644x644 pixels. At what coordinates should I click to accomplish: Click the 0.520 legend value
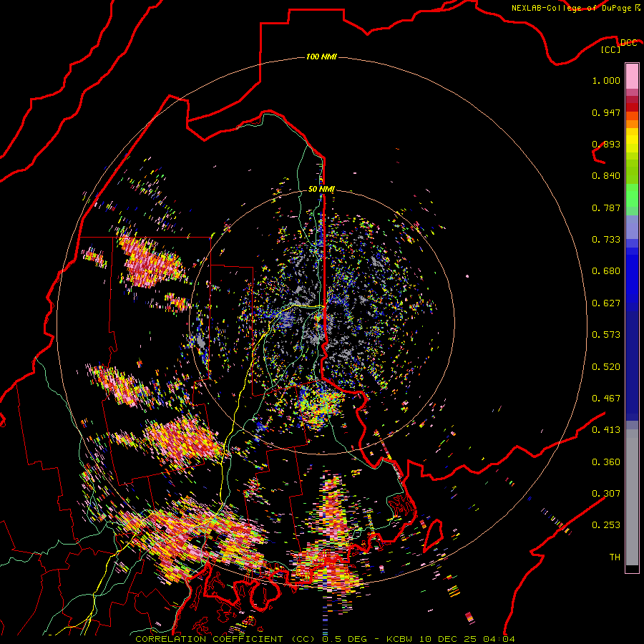coord(606,367)
